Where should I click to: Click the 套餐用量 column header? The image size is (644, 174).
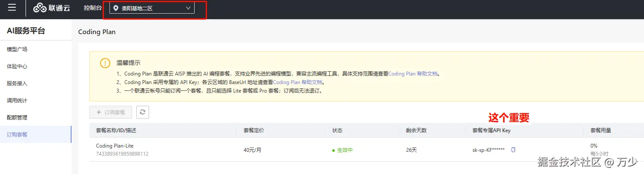(x=601, y=130)
